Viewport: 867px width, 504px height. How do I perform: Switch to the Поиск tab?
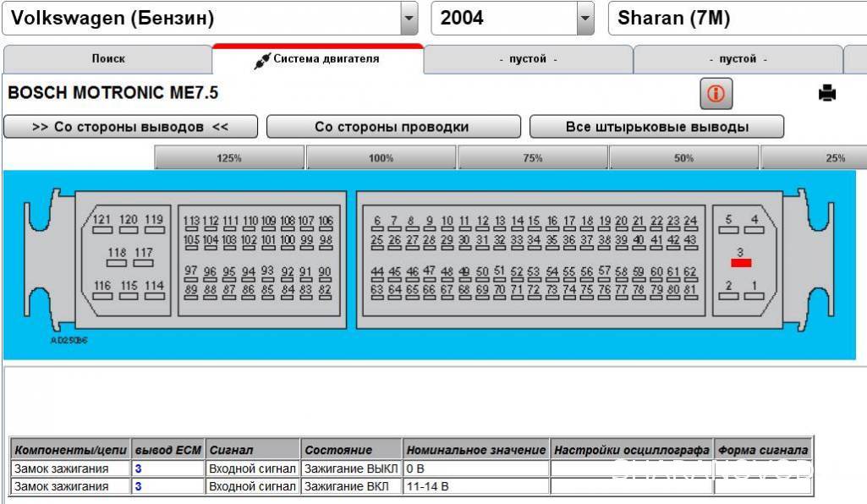click(x=107, y=59)
